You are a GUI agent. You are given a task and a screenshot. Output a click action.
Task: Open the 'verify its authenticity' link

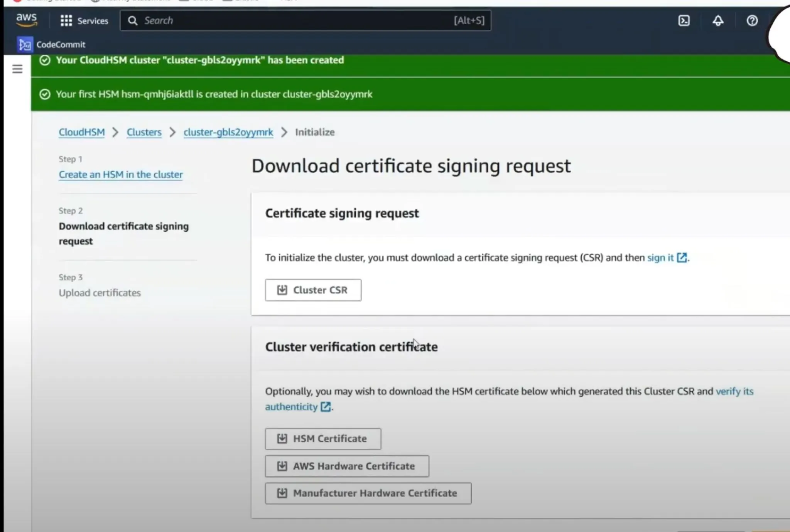pyautogui.click(x=734, y=391)
